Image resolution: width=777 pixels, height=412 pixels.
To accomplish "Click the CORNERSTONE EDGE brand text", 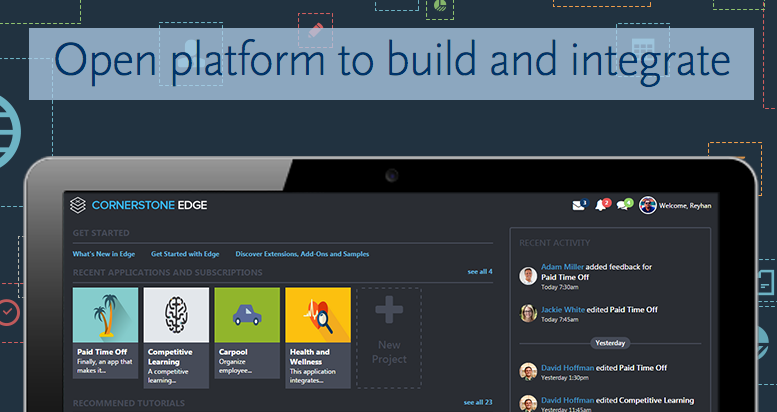I will click(149, 205).
